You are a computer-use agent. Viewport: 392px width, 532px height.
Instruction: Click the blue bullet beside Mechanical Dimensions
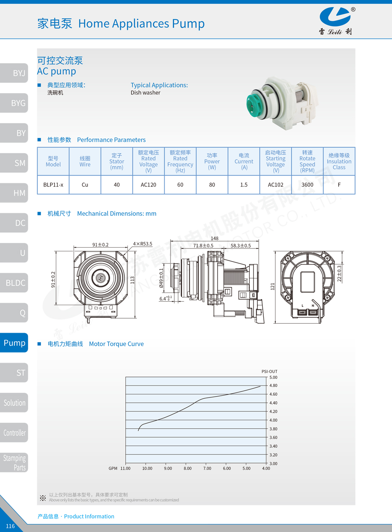[39, 214]
